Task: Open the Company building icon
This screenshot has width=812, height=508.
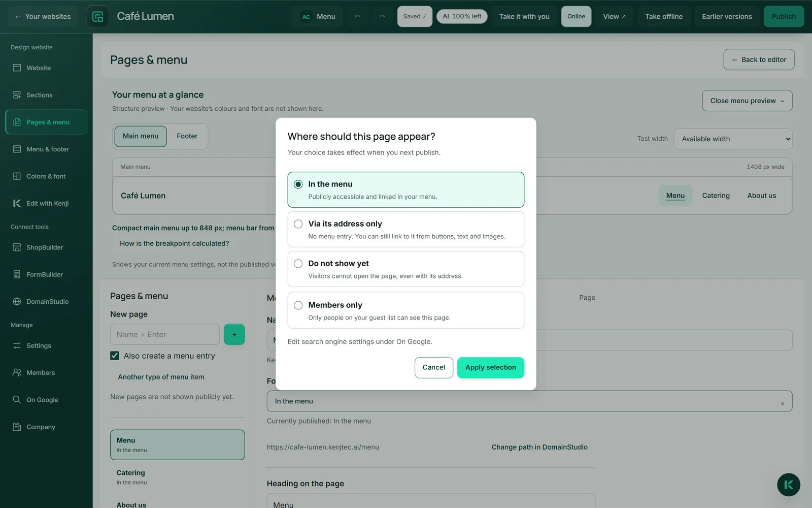Action: click(x=17, y=427)
